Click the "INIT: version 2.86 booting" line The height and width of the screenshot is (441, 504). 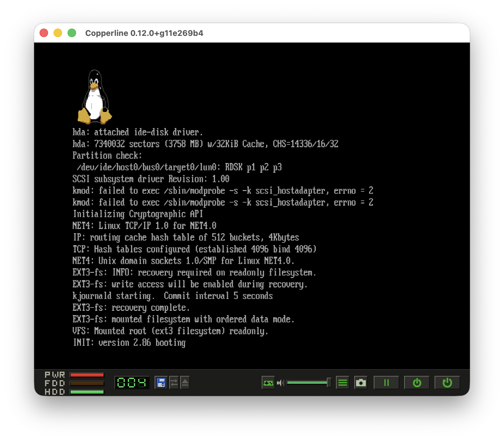pos(129,343)
